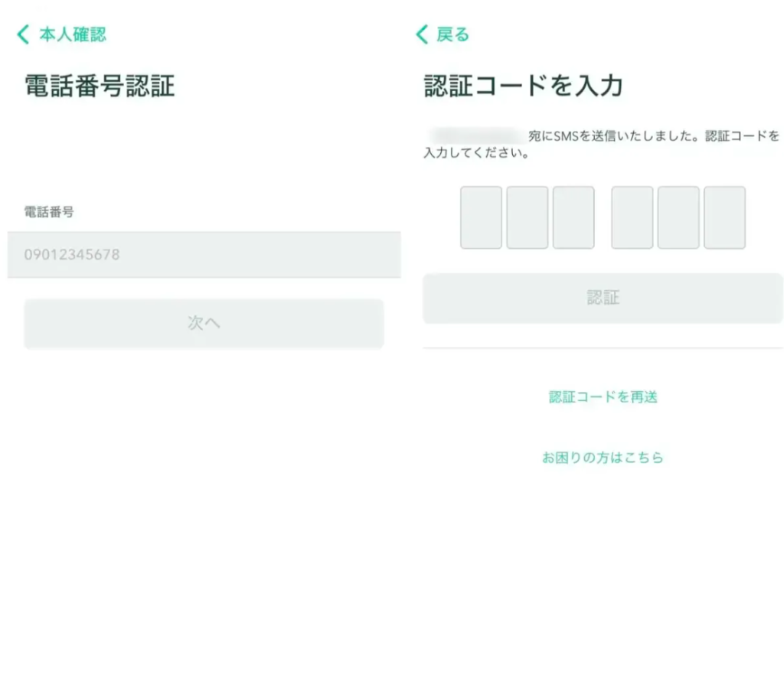Tap the 認証コードを再送 link

pos(603,396)
